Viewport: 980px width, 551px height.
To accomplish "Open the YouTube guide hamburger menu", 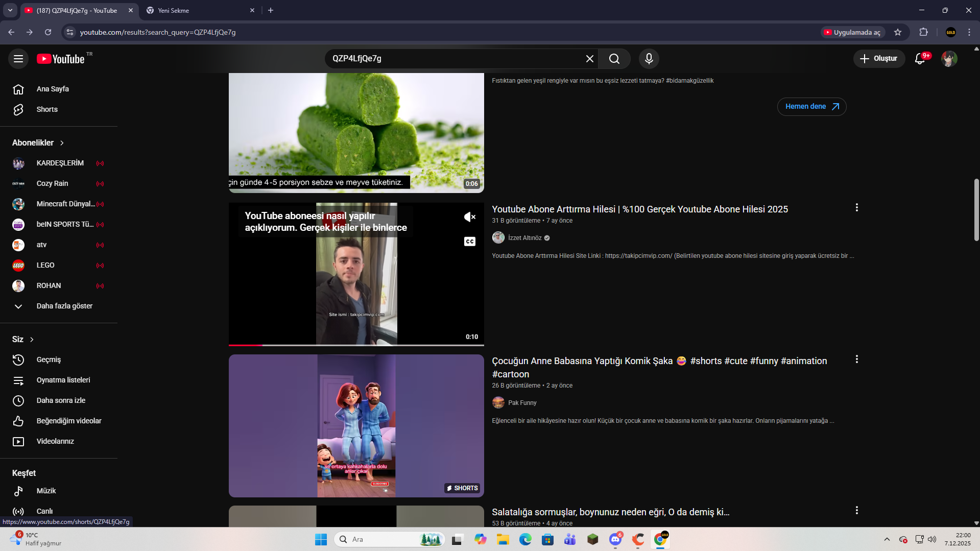I will point(18,59).
